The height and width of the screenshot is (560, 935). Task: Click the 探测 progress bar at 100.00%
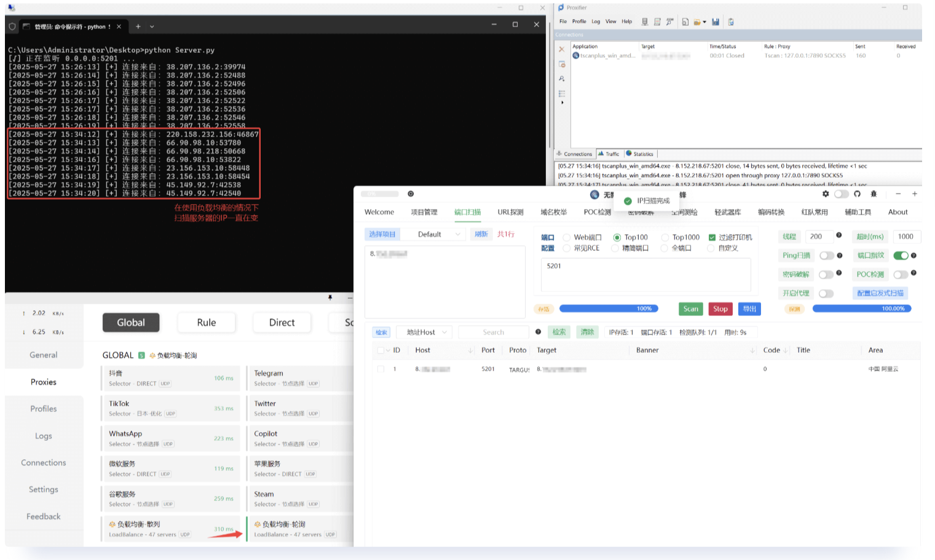862,309
